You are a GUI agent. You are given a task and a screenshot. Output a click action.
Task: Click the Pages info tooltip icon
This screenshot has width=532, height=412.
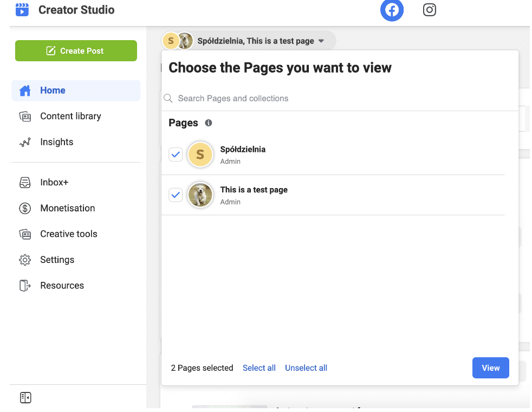pos(208,123)
